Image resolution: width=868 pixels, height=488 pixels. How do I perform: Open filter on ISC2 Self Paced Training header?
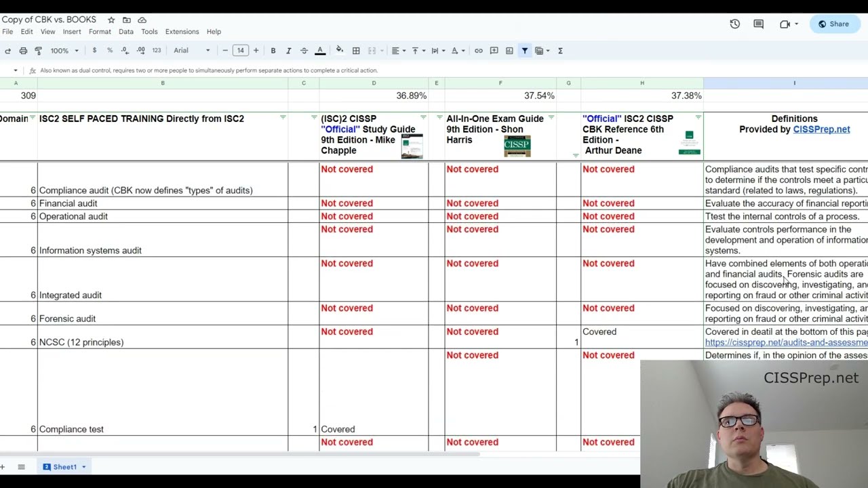click(x=283, y=118)
